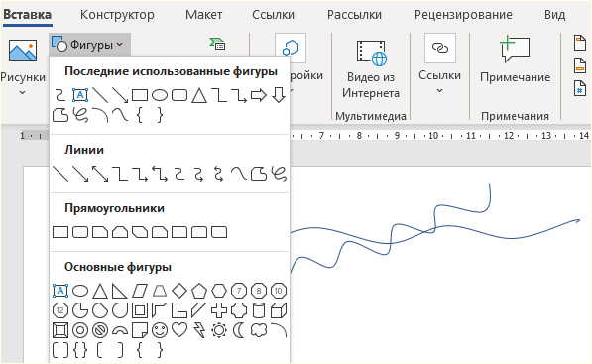Select the trapezoid in Основные фигуры
The width and height of the screenshot is (592, 364).
(160, 291)
